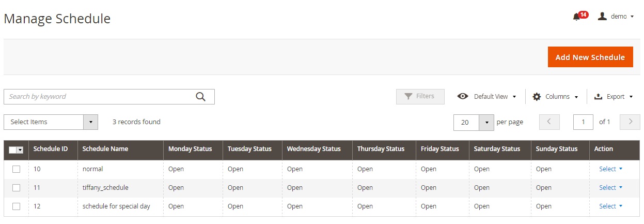644x224 pixels.
Task: Expand the per page count dropdown
Action: point(486,122)
